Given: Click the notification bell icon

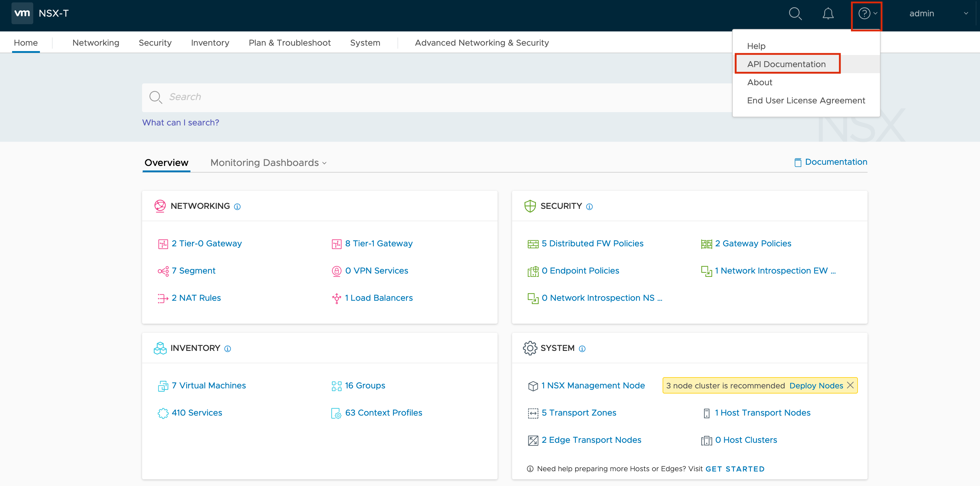Looking at the screenshot, I should [x=828, y=13].
